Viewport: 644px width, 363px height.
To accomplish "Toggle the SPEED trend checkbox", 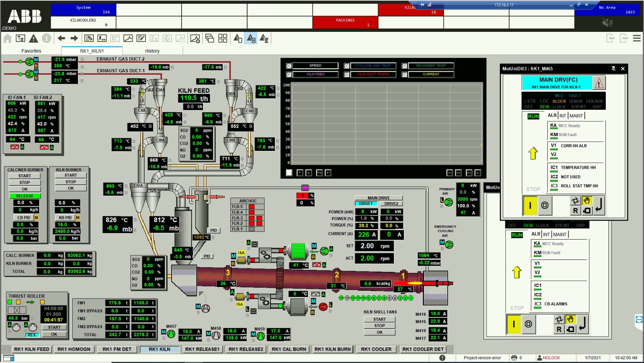I will coord(289,66).
